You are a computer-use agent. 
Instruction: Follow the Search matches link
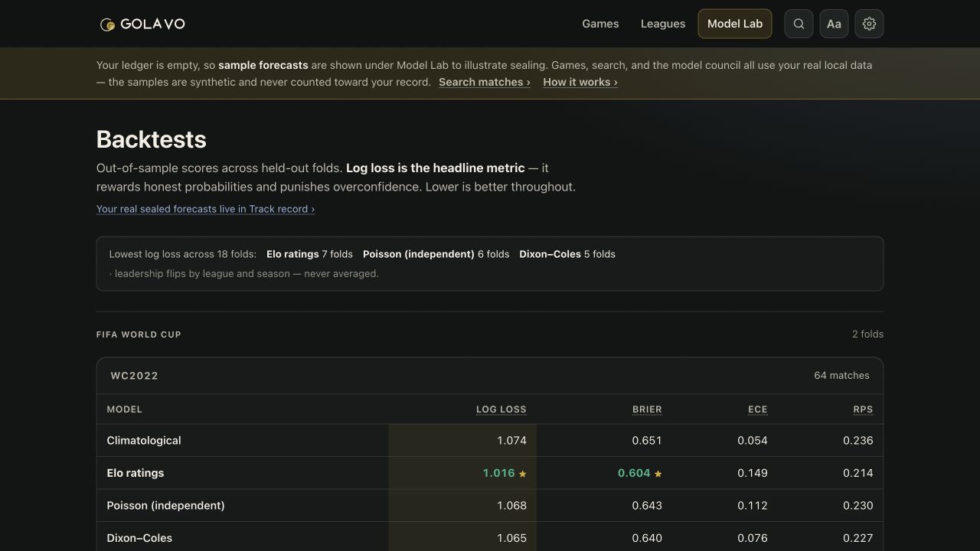[485, 82]
